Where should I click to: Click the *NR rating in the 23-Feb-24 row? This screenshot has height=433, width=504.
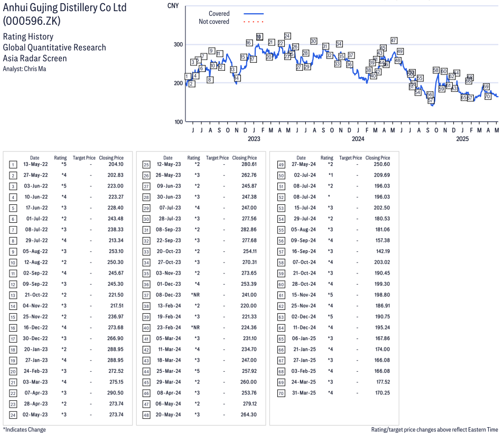tap(195, 327)
